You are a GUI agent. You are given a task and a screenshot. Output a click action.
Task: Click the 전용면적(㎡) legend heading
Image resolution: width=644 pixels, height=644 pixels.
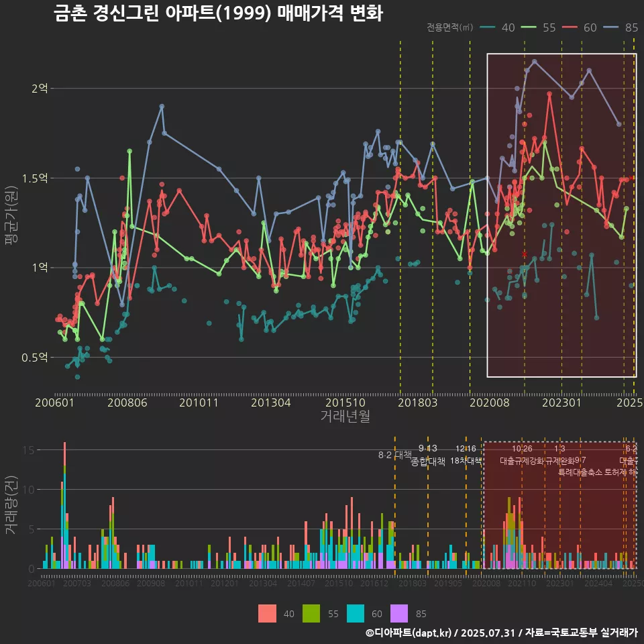coord(449,28)
